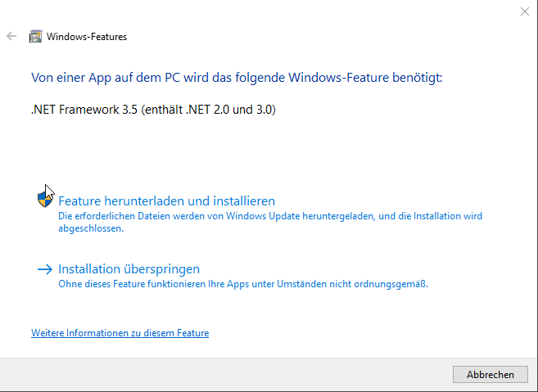Click the word abgeschlossen in the description
The image size is (538, 392).
coord(89,229)
